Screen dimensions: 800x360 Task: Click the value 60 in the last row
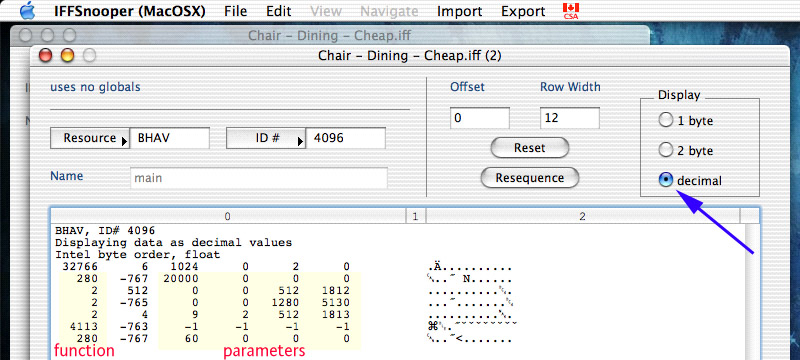coord(191,338)
